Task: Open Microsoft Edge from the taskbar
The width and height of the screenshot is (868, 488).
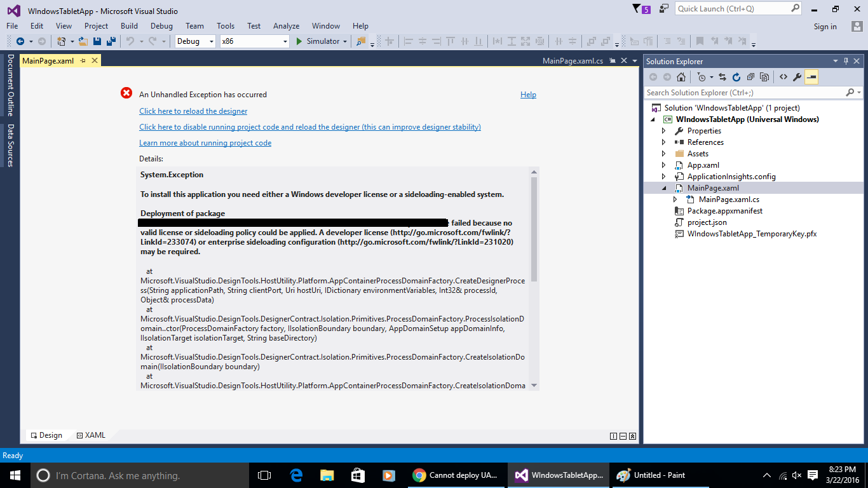Action: coord(296,475)
